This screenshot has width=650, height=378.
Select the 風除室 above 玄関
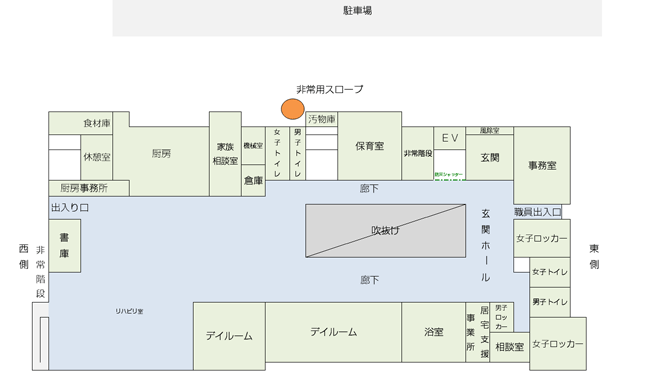[490, 131]
